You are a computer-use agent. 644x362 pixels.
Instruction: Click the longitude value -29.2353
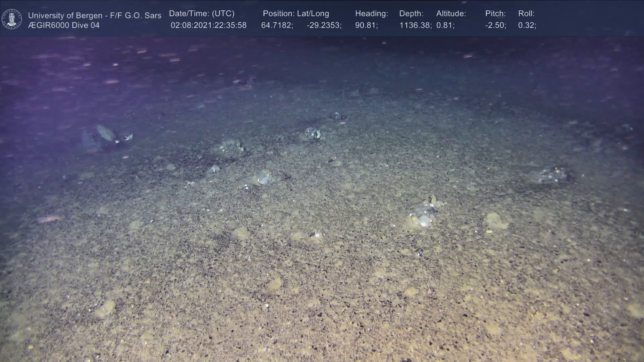click(324, 25)
